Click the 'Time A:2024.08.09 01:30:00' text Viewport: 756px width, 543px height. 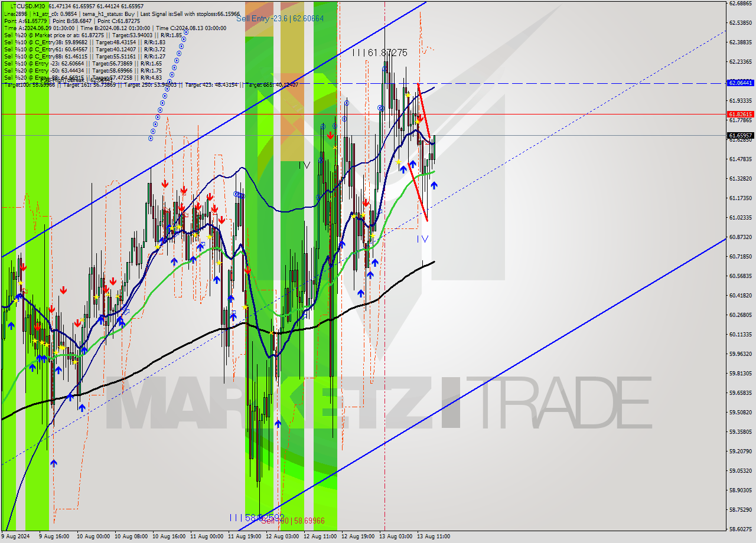tap(39, 28)
